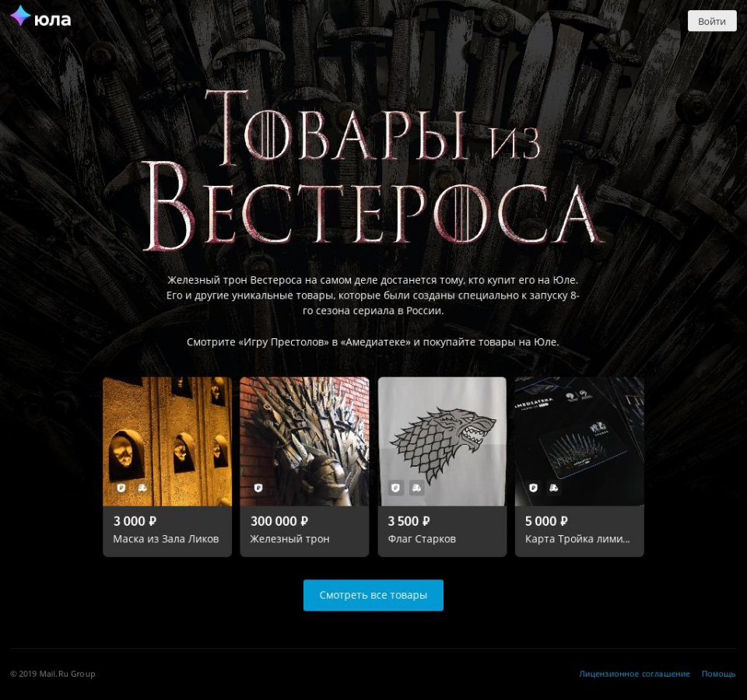This screenshot has width=747, height=700.
Task: Open Лицензионное соглашение link
Action: (x=634, y=674)
